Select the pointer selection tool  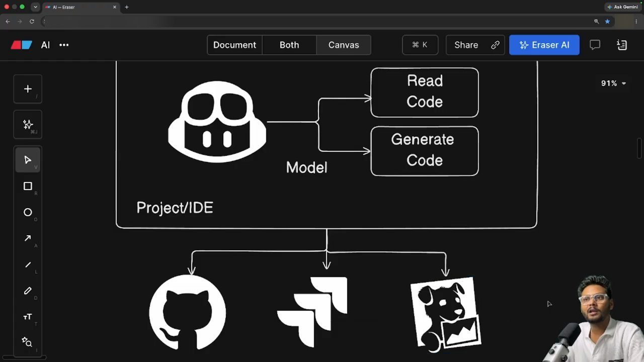coord(28,160)
